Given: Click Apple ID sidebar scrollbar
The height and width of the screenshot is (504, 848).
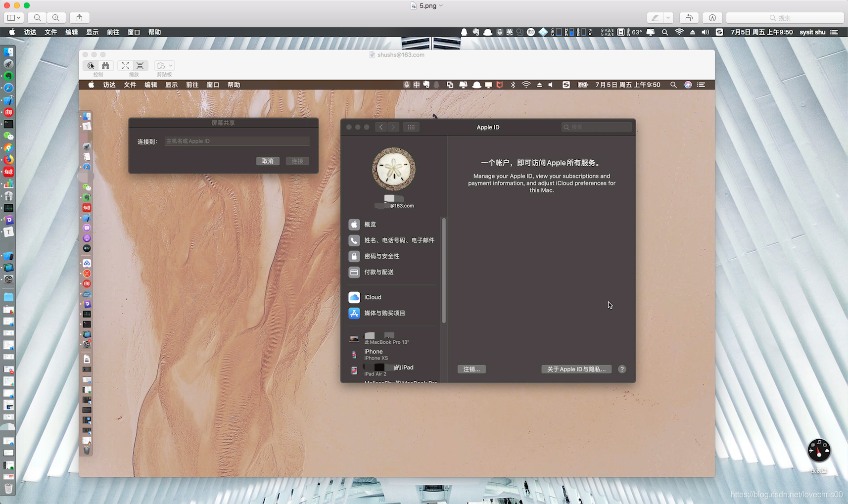Looking at the screenshot, I should [444, 270].
